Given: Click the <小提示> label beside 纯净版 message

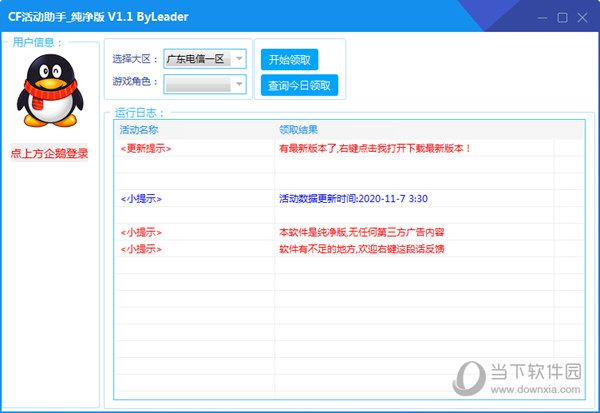Looking at the screenshot, I should (x=141, y=232).
